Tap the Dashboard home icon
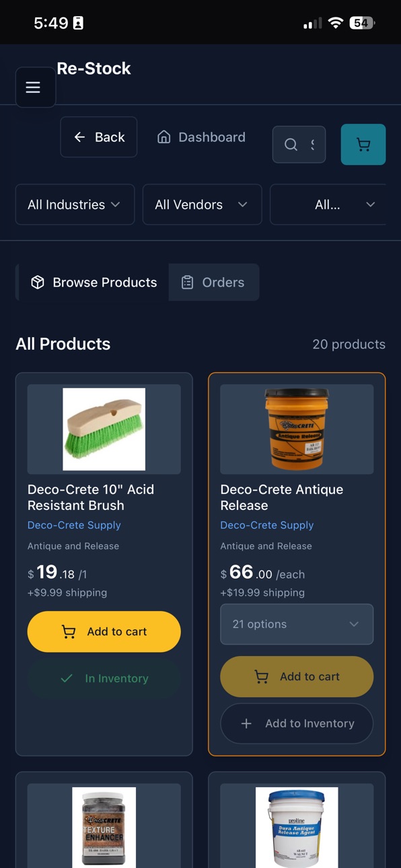 click(163, 137)
